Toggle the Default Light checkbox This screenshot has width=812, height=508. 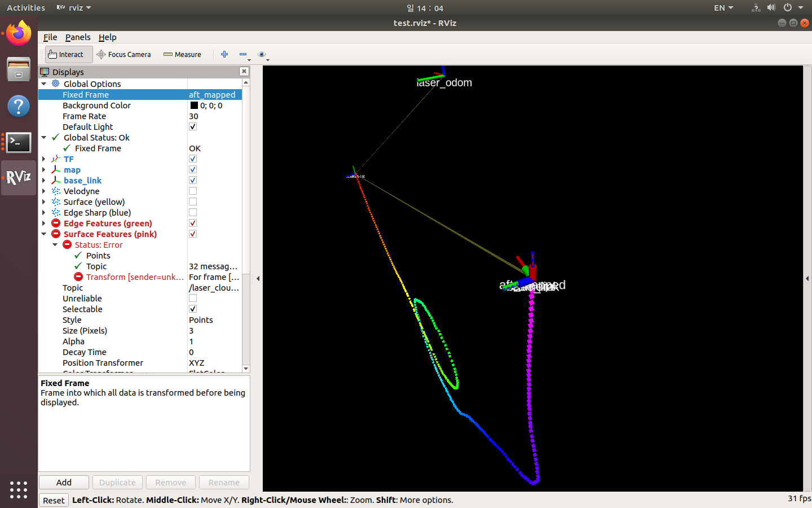coord(193,127)
